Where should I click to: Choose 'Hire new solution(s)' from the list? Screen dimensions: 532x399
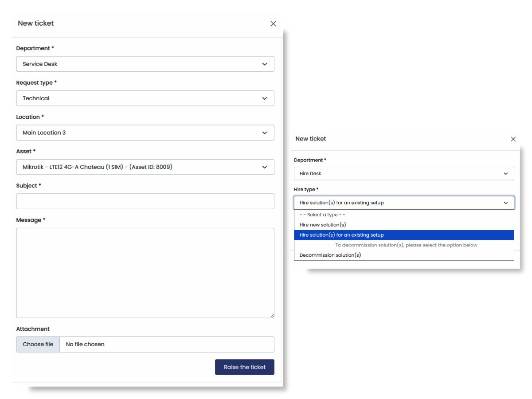click(323, 225)
